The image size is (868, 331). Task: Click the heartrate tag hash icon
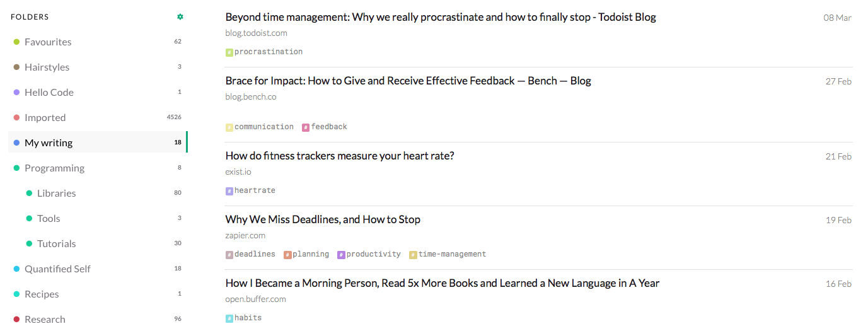pyautogui.click(x=229, y=191)
